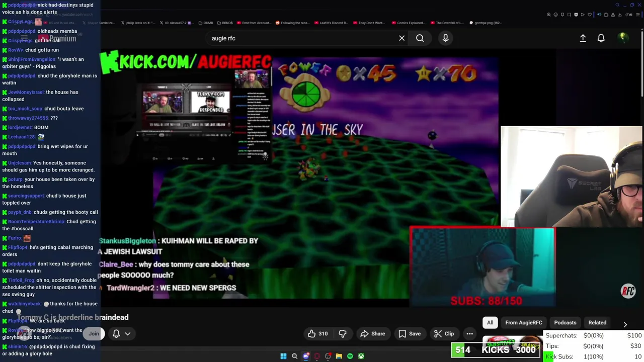Image resolution: width=644 pixels, height=362 pixels.
Task: Open the 'gcmtqw.png' bookmark
Action: (x=486, y=23)
